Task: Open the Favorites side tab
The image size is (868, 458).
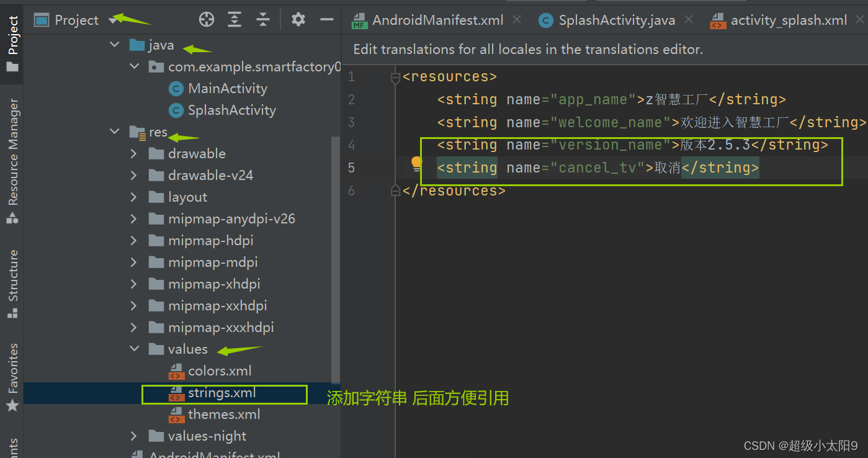Action: pos(12,377)
